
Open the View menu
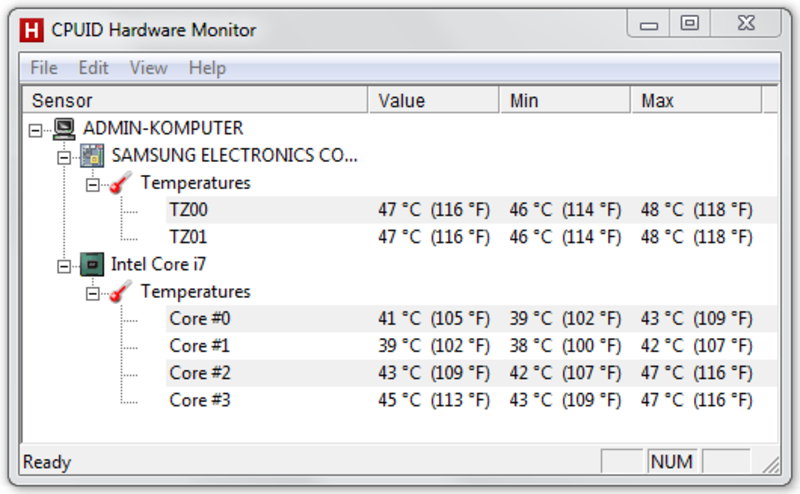tap(148, 68)
